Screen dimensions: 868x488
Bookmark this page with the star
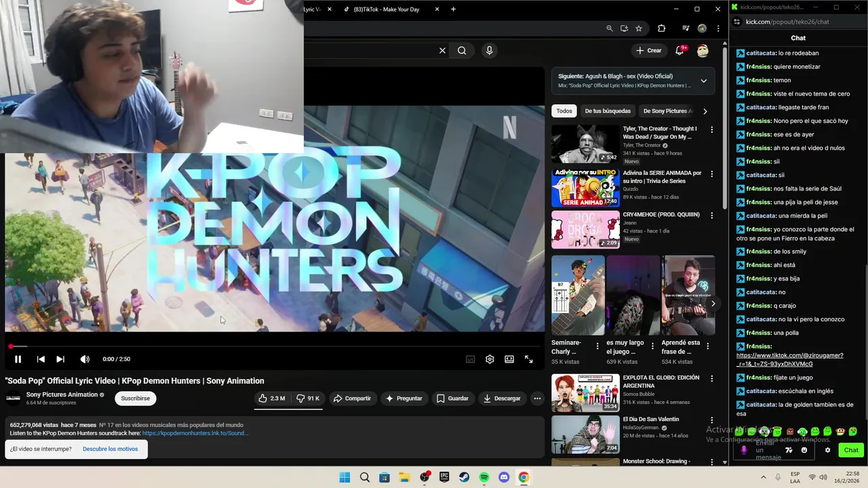(x=639, y=28)
